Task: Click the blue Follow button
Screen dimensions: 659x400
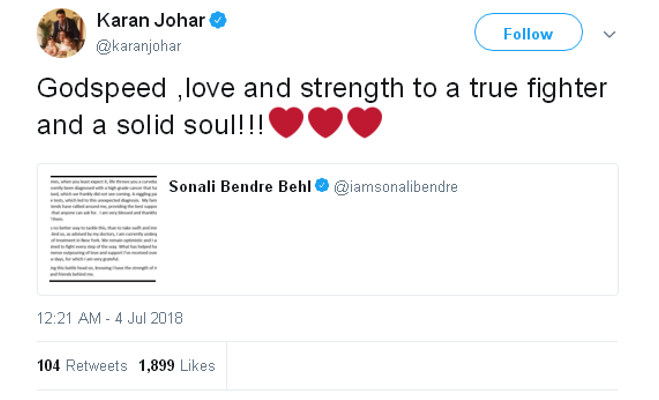Action: click(528, 33)
